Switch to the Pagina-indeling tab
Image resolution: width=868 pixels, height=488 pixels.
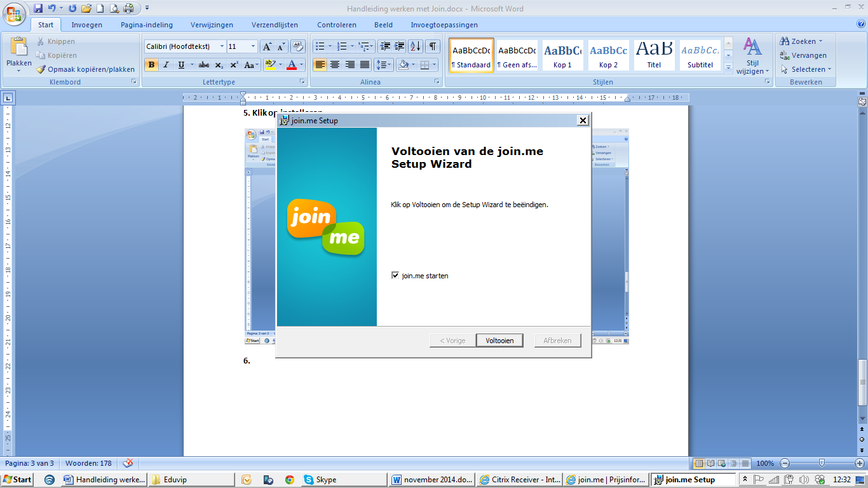click(x=147, y=25)
